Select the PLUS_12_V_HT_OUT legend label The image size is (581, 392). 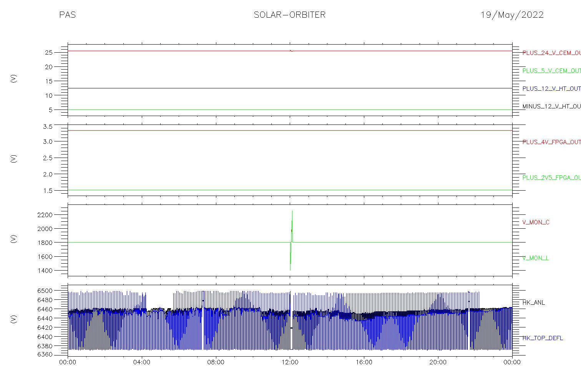click(x=551, y=88)
